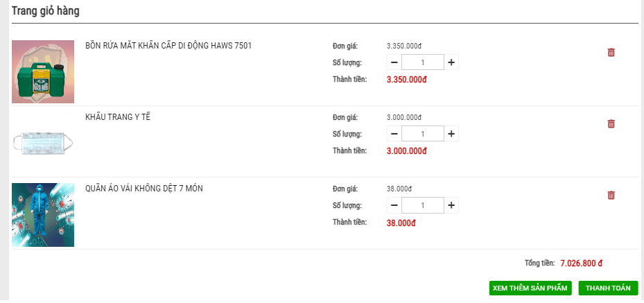Image resolution: width=644 pixels, height=303 pixels.
Task: Select the protective clothing quantity field
Action: point(423,205)
